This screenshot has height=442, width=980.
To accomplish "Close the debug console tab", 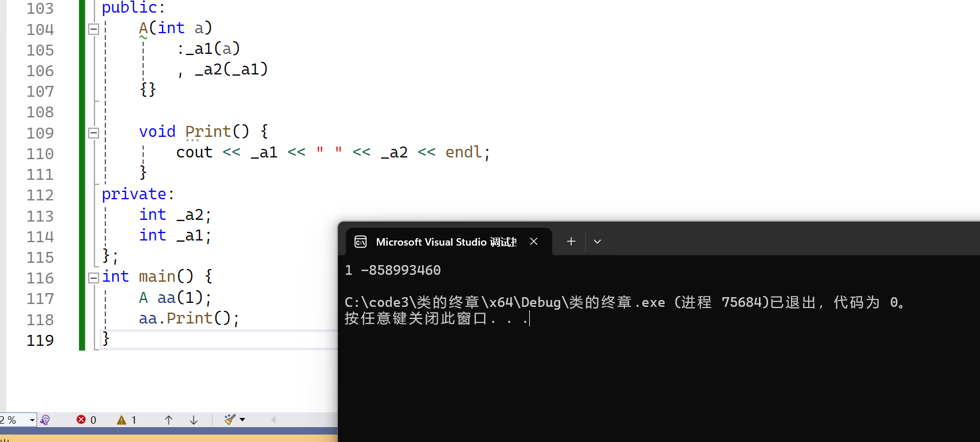I will tap(534, 242).
